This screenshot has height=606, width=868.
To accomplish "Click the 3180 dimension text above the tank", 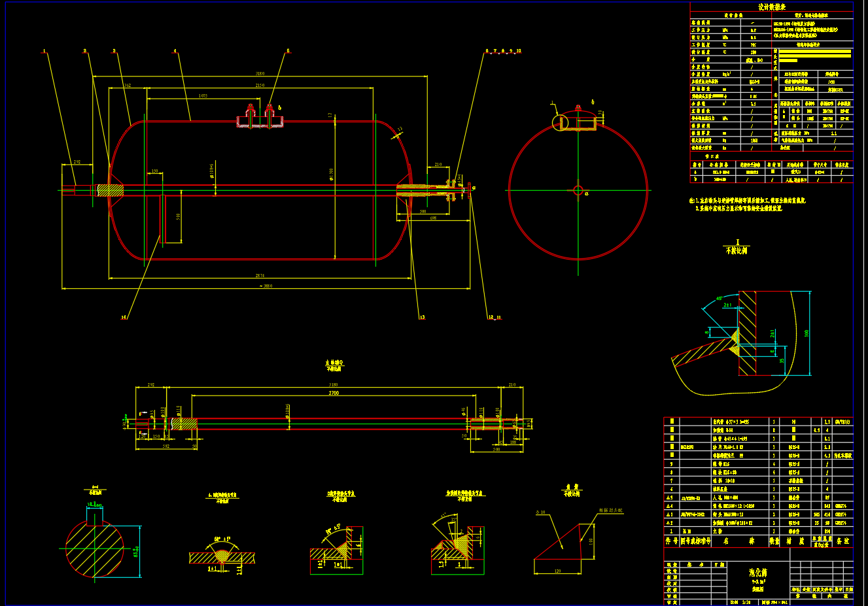I will point(260,74).
